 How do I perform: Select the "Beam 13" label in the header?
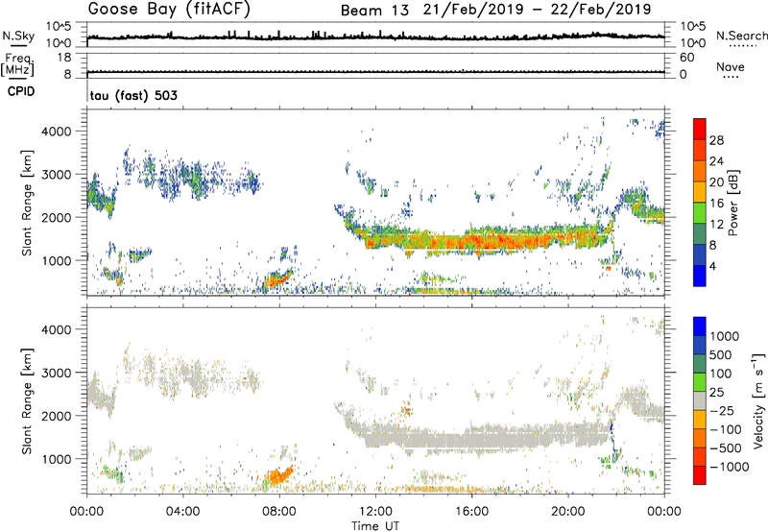click(x=374, y=11)
